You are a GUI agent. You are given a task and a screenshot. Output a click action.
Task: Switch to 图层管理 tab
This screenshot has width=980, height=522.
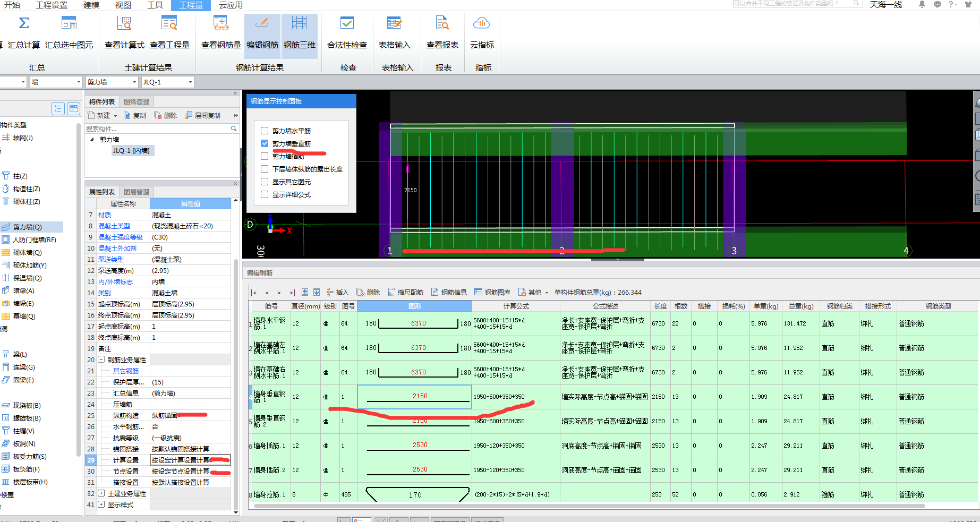pos(137,192)
